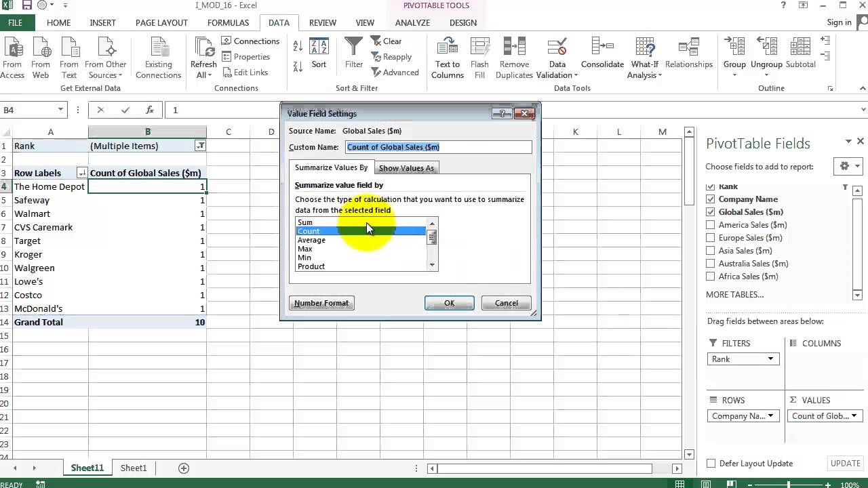This screenshot has width=868, height=488.
Task: Click Sign in
Action: point(839,22)
